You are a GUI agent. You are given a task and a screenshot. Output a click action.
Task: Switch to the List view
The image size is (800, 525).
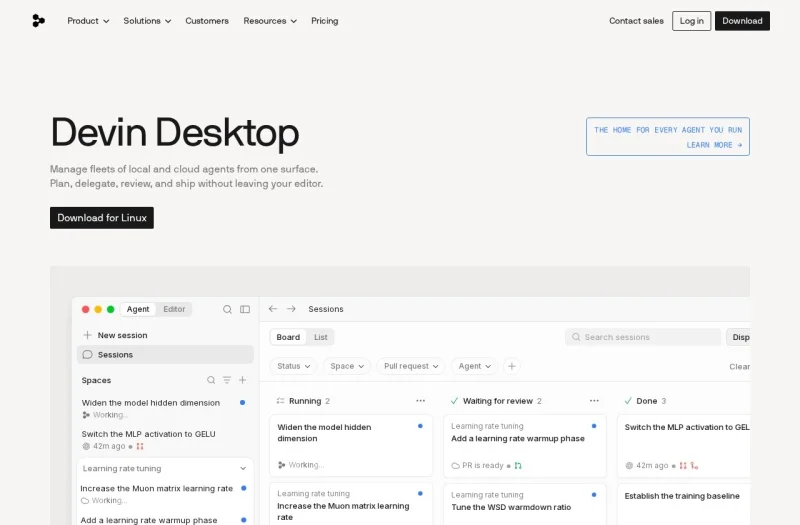point(320,337)
